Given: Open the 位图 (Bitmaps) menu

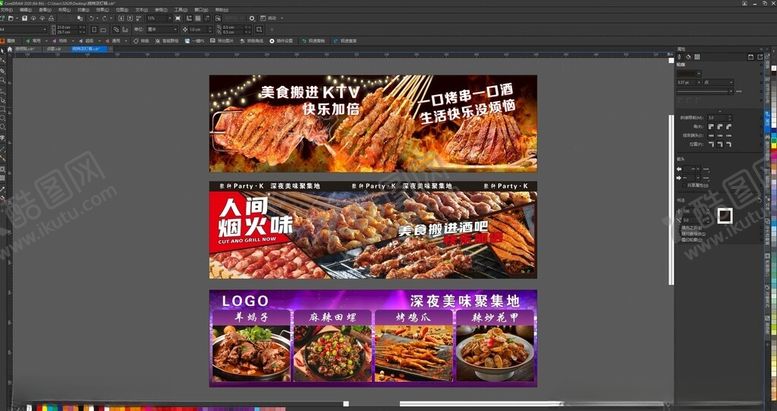Looking at the screenshot, I should 121,10.
